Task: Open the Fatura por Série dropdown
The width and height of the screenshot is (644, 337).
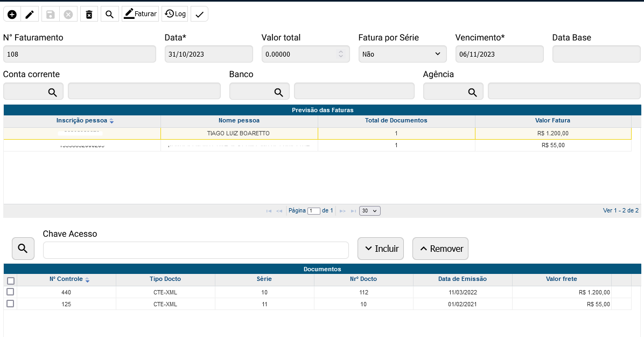Action: click(x=402, y=54)
